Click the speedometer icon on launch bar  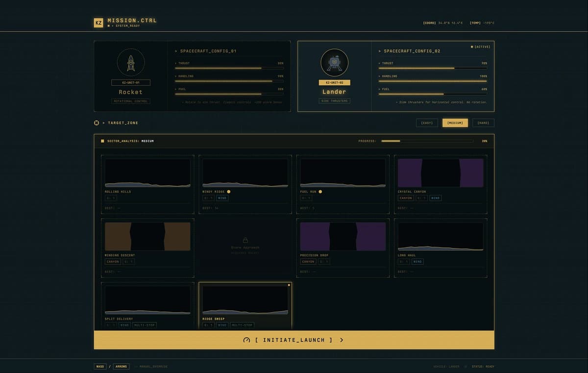[246, 340]
